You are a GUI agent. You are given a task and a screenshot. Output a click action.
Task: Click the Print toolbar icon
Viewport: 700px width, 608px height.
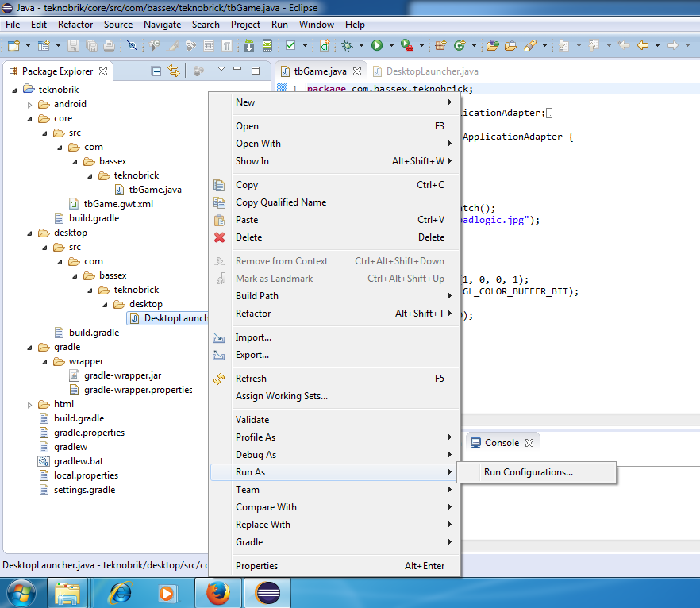pyautogui.click(x=109, y=45)
